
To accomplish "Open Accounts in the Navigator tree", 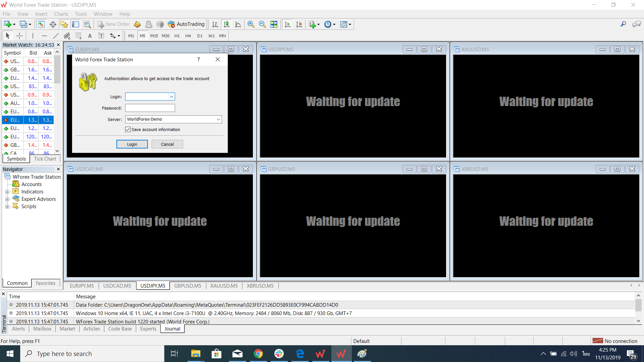I will (x=32, y=184).
